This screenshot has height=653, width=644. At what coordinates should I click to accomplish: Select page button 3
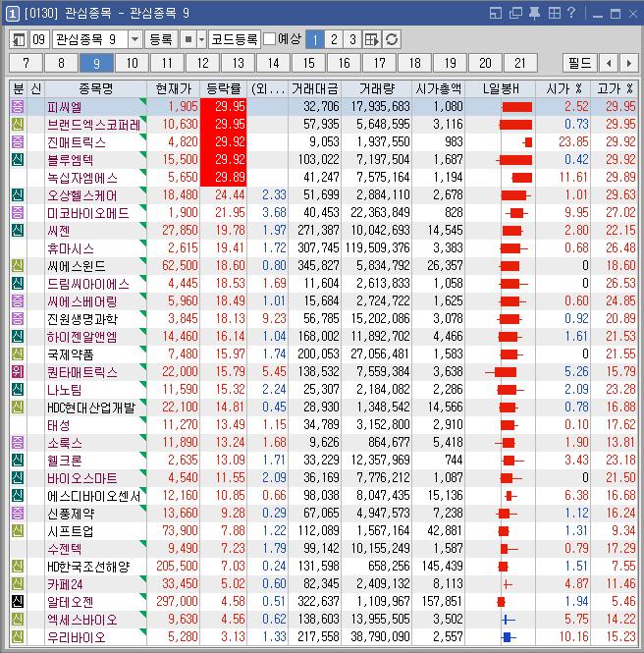pos(352,39)
